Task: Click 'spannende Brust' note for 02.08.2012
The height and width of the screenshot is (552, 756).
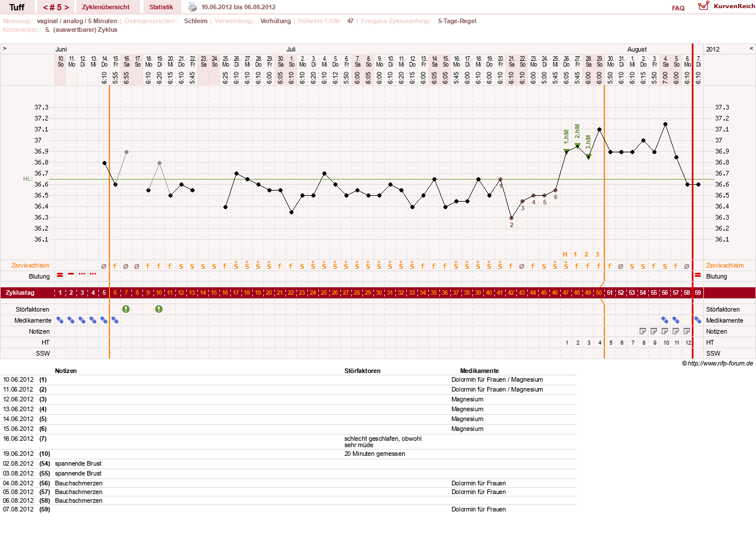Action: point(78,463)
